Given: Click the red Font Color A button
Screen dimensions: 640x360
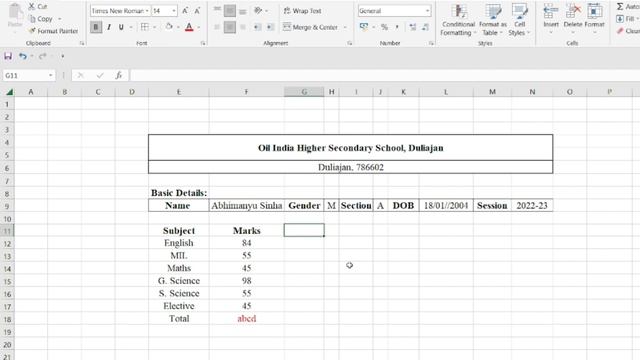Looking at the screenshot, I should point(189,27).
